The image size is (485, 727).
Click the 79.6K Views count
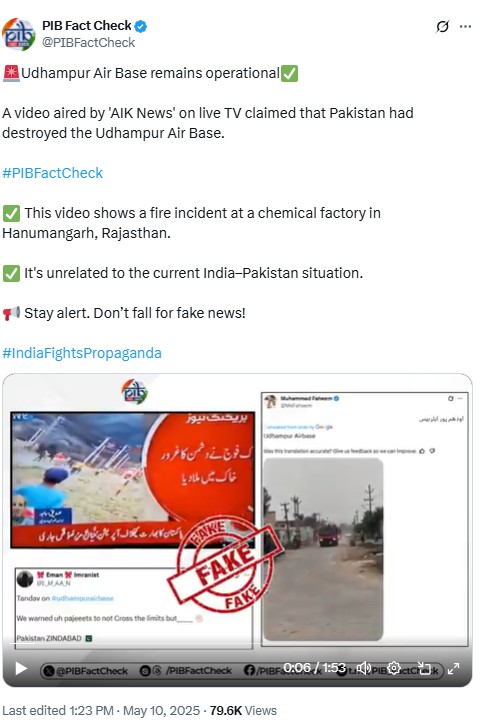pyautogui.click(x=243, y=711)
